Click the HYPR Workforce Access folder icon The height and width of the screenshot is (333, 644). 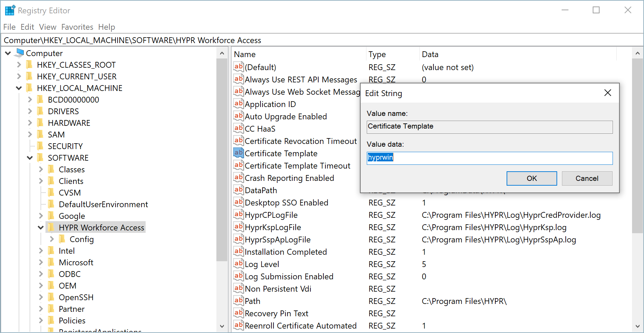(x=51, y=227)
